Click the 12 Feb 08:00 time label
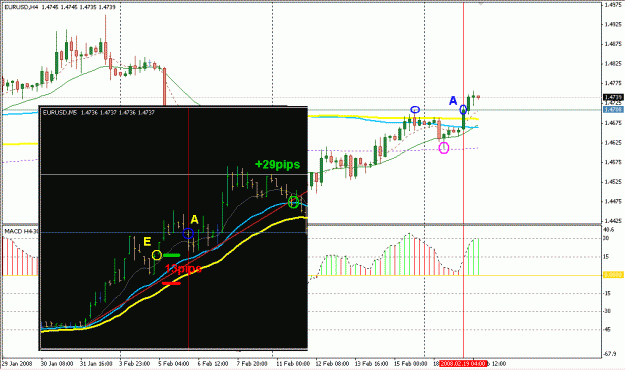The height and width of the screenshot is (370, 625). (x=332, y=364)
